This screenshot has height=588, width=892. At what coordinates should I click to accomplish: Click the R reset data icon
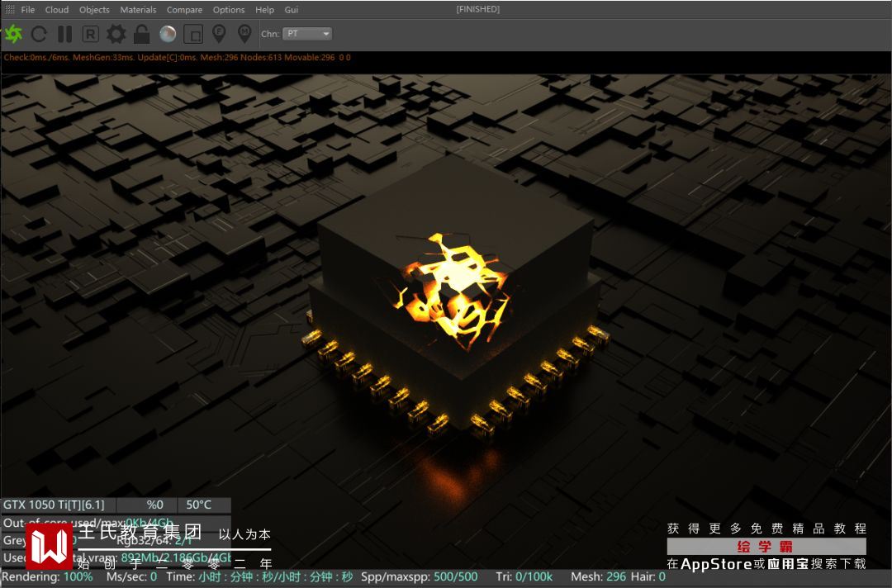[x=91, y=34]
